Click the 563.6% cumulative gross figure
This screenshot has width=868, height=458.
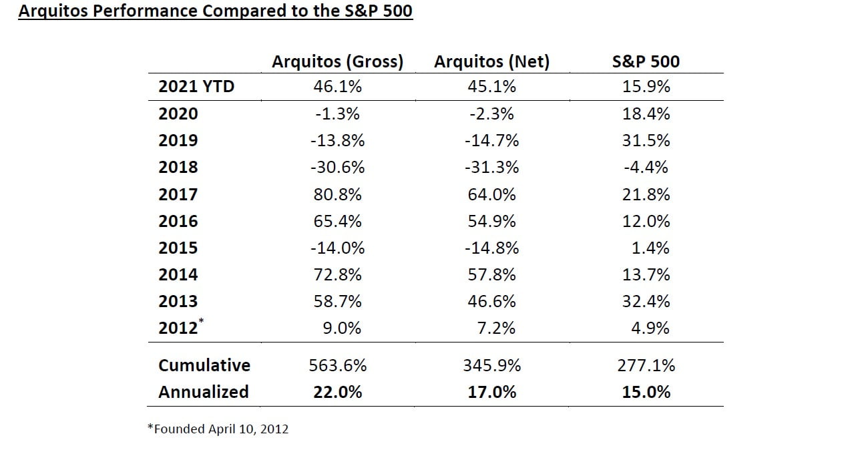tap(337, 366)
